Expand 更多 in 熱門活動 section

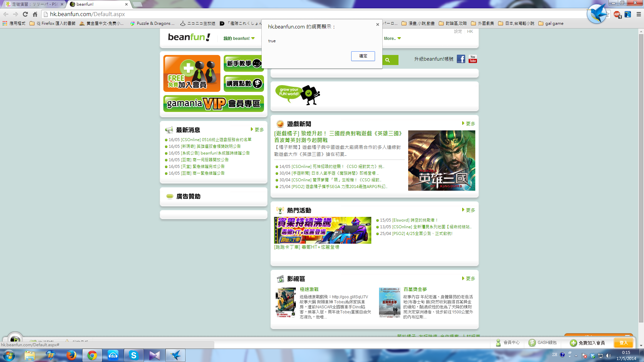pos(469,210)
